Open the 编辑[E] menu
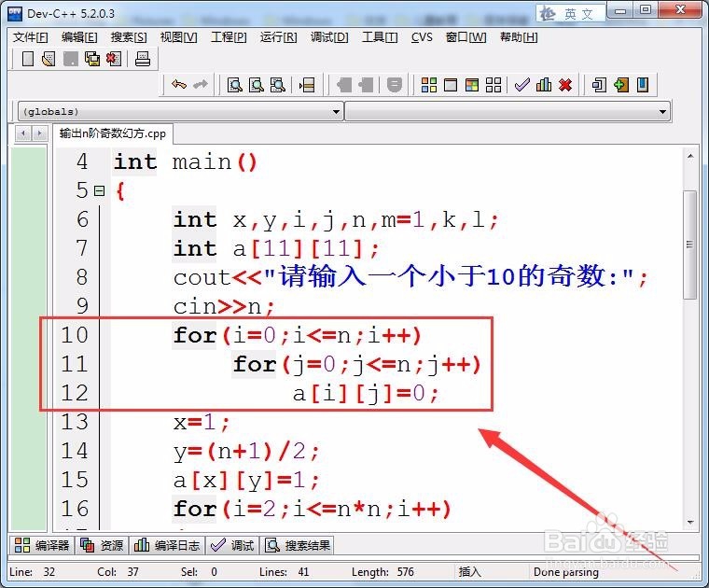709x588 pixels. point(79,37)
